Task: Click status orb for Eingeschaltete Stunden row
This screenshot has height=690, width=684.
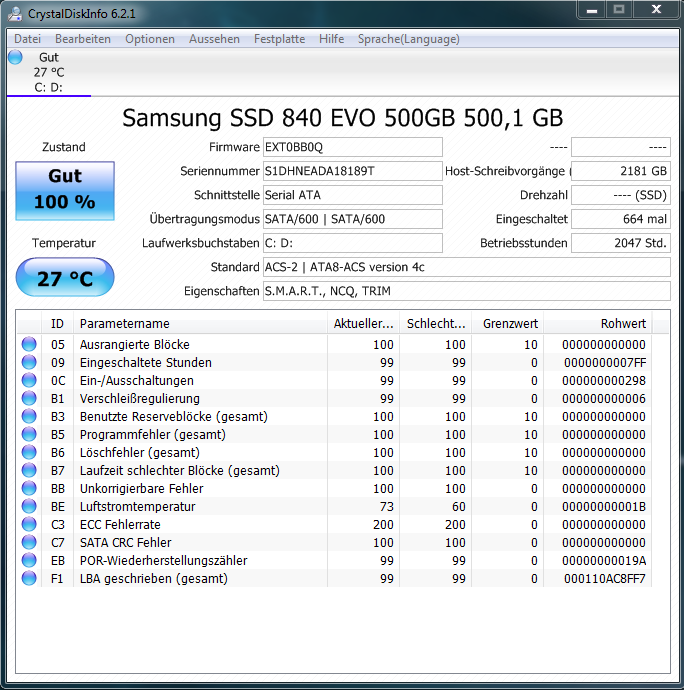Action: point(29,362)
